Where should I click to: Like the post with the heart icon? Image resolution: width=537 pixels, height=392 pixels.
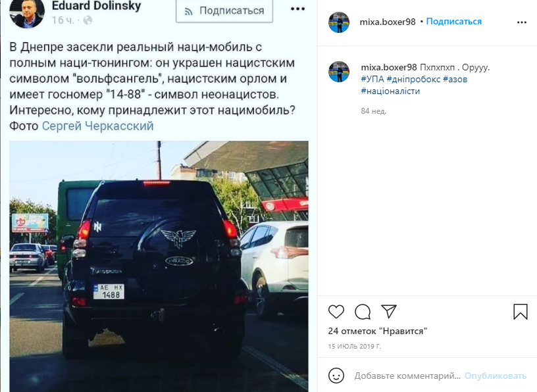click(x=336, y=312)
